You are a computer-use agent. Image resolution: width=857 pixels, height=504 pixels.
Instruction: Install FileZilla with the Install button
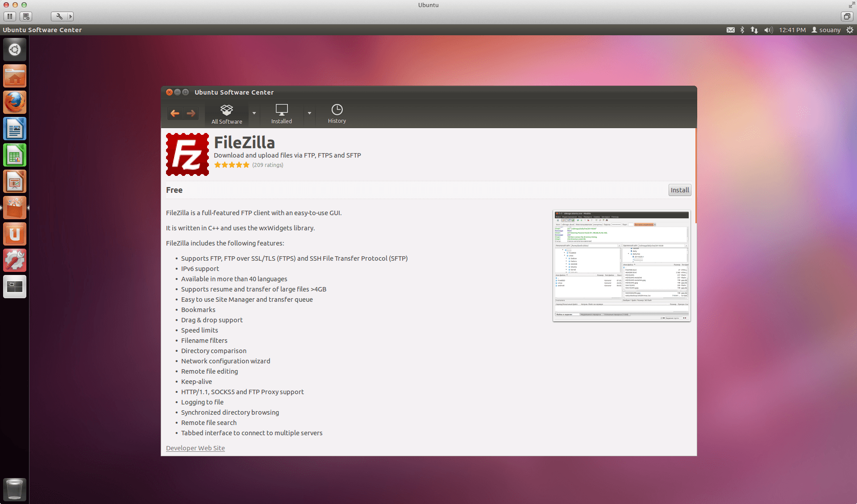(x=680, y=190)
